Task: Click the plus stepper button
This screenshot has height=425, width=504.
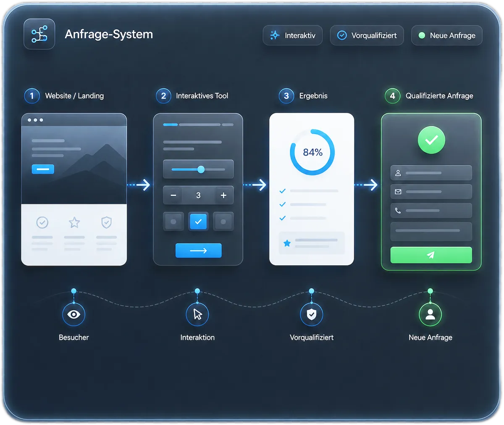Action: (223, 195)
